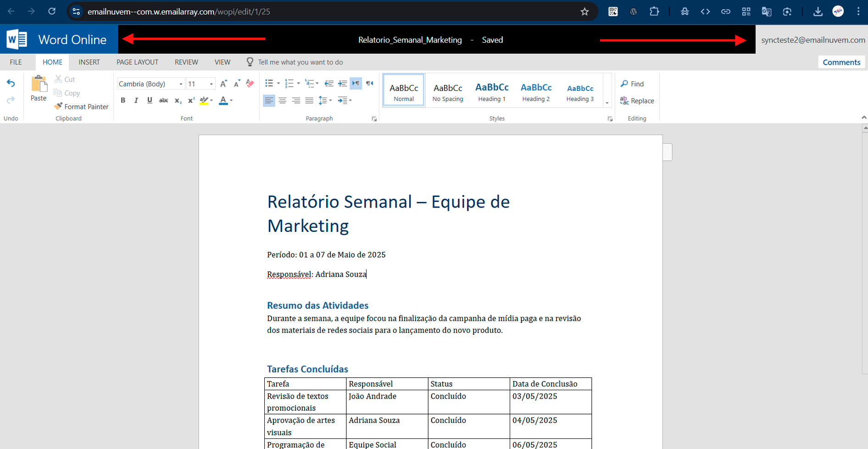This screenshot has width=868, height=449.
Task: Clear formatting with the eraser icon
Action: click(x=250, y=84)
